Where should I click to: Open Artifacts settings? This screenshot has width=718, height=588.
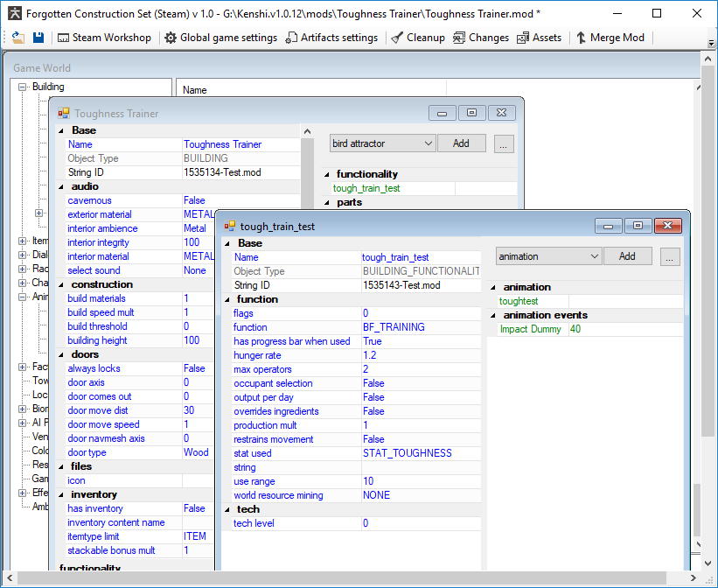[x=331, y=38]
